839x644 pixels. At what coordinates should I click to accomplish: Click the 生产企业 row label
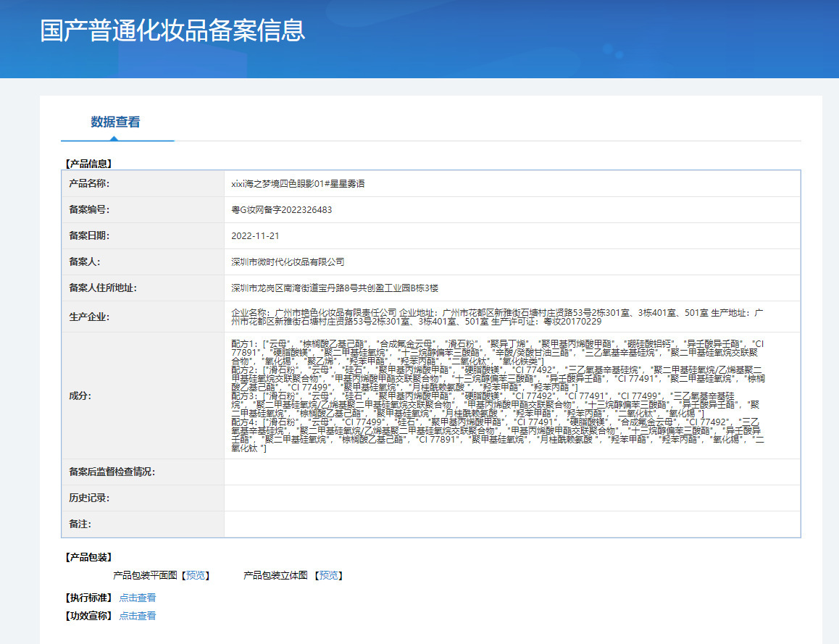click(89, 317)
